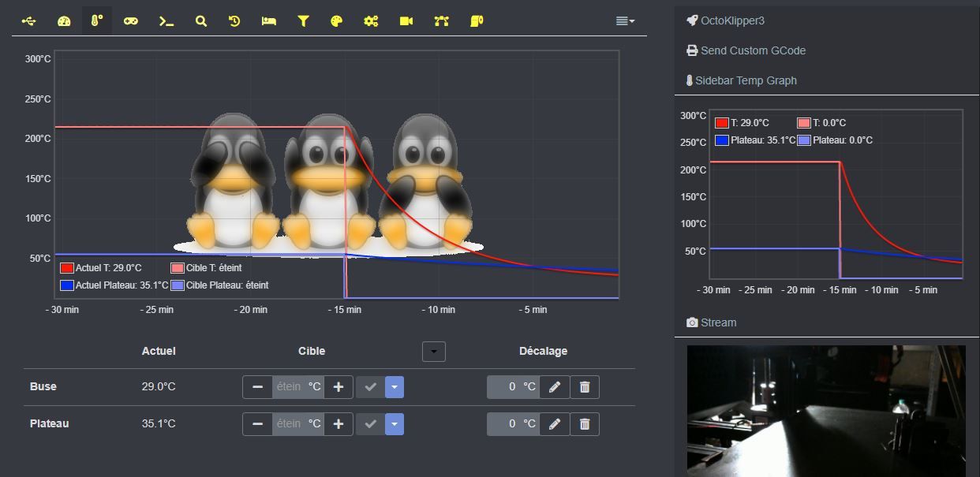This screenshot has height=477, width=980.
Task: Collapse the OctoKlipper3 sidebar section
Action: pos(732,20)
